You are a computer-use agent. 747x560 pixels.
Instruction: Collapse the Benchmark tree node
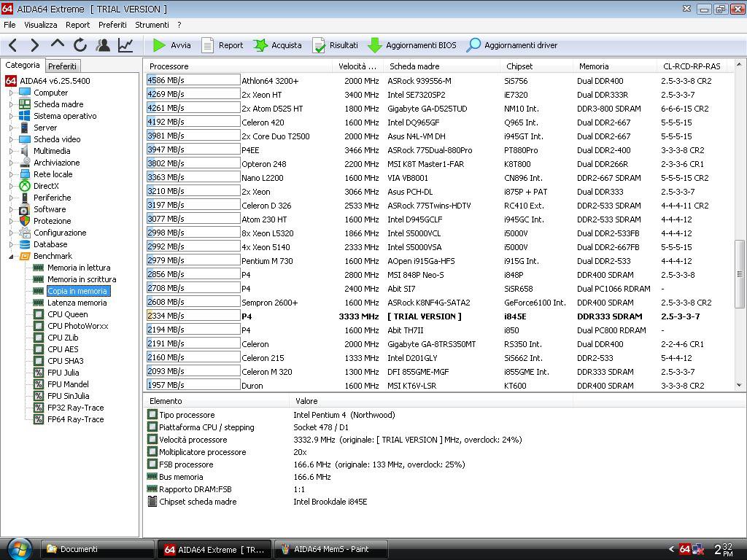pos(11,256)
